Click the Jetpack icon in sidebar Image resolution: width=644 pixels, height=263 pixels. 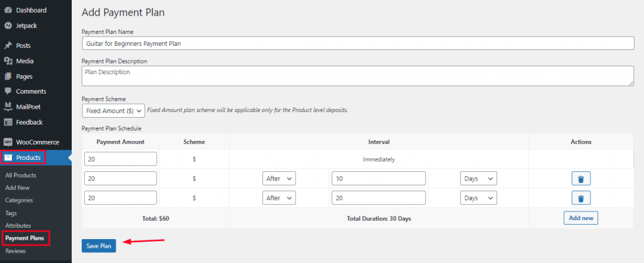8,26
